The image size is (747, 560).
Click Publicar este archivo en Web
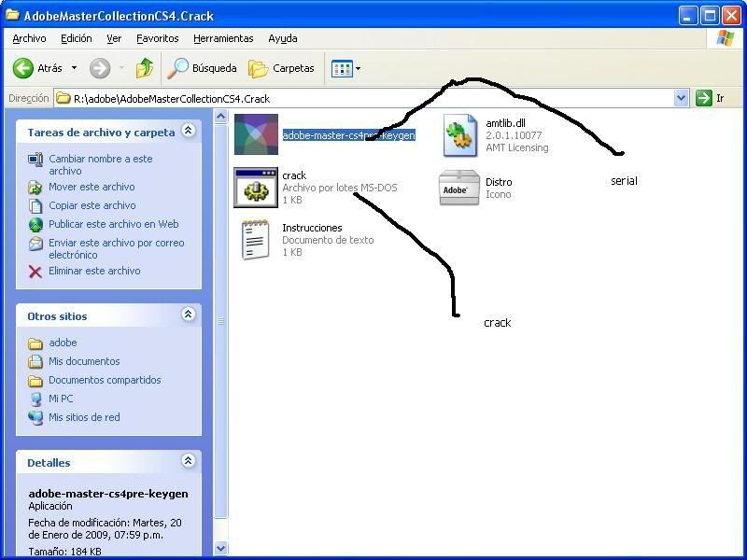tap(113, 224)
